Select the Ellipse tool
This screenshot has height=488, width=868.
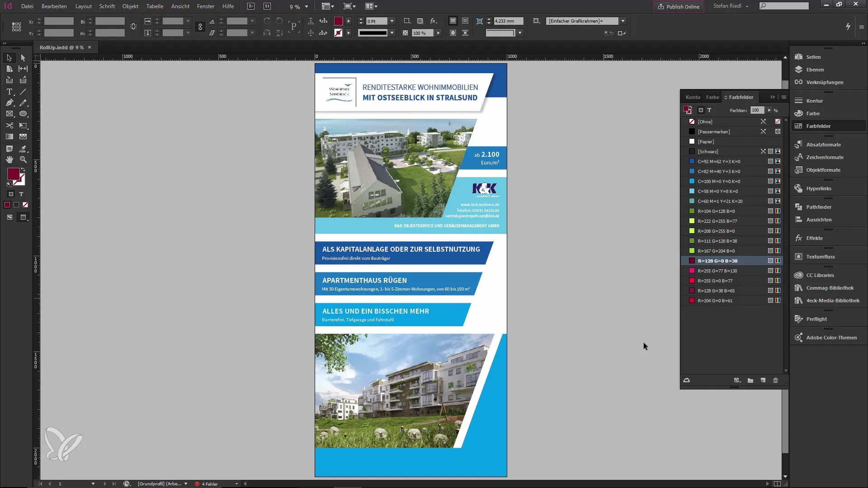pyautogui.click(x=23, y=114)
